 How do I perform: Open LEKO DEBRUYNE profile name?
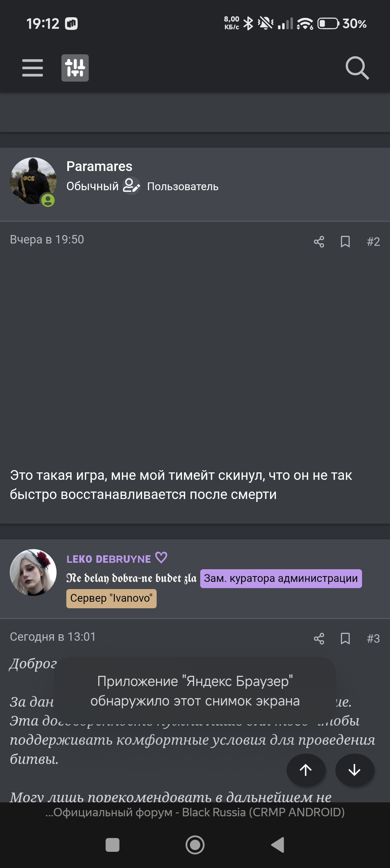109,559
